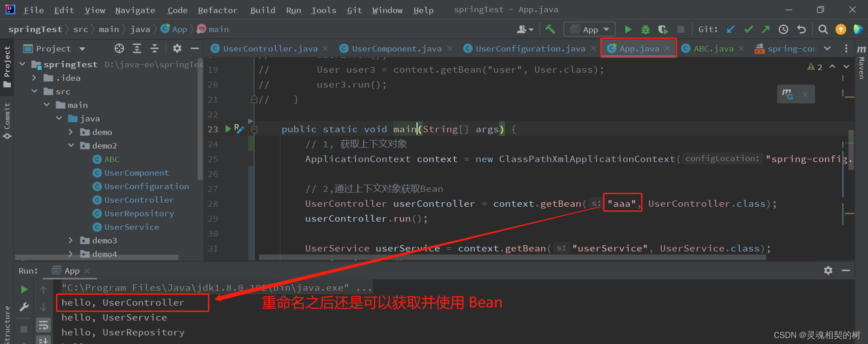868x344 pixels.
Task: Click the App breadcrumb in navigation bar
Action: tap(174, 29)
